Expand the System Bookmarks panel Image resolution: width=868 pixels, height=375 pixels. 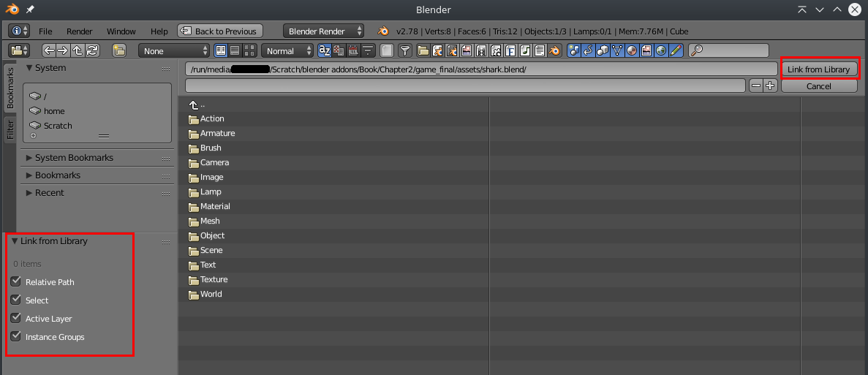coord(74,158)
